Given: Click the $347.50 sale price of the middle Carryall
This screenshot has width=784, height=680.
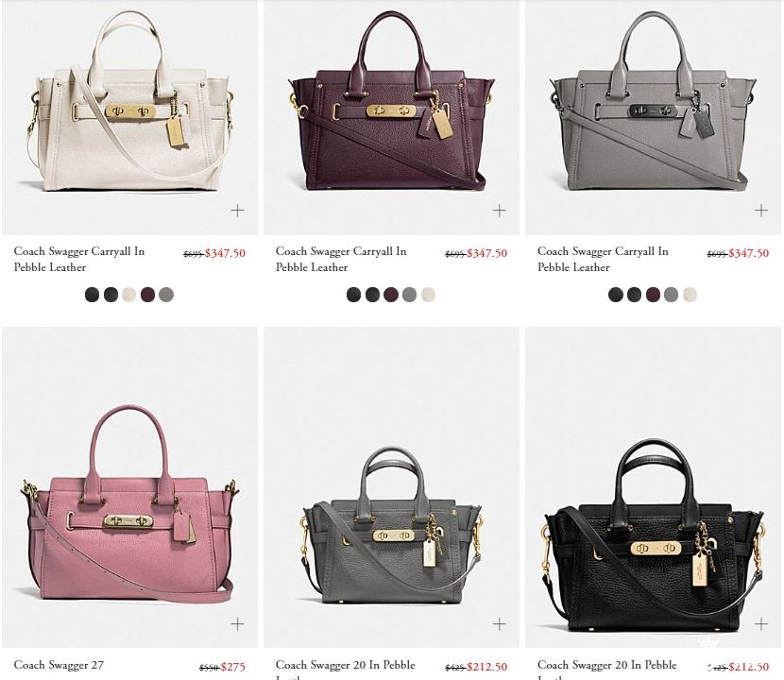Looking at the screenshot, I should click(486, 253).
